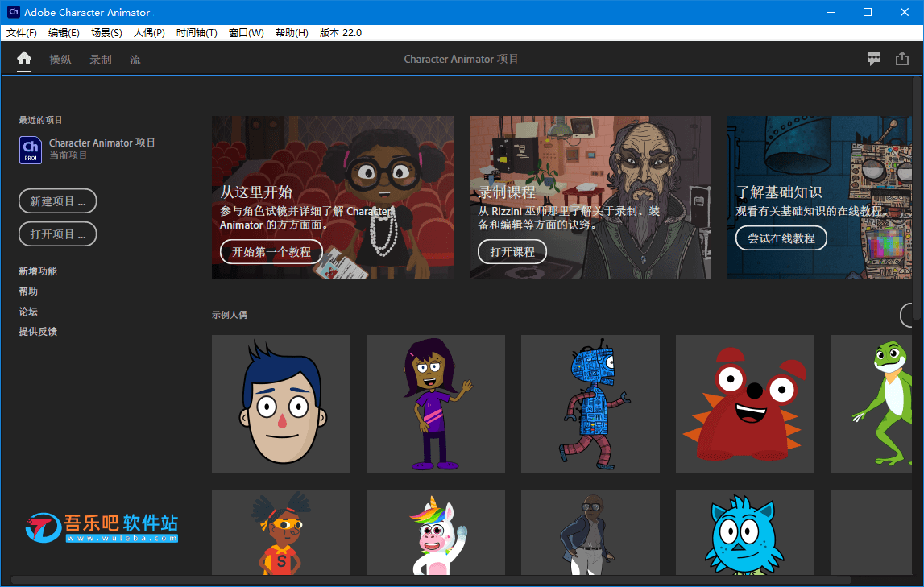Open the 新增功能 link
The height and width of the screenshot is (587, 924).
tap(38, 271)
